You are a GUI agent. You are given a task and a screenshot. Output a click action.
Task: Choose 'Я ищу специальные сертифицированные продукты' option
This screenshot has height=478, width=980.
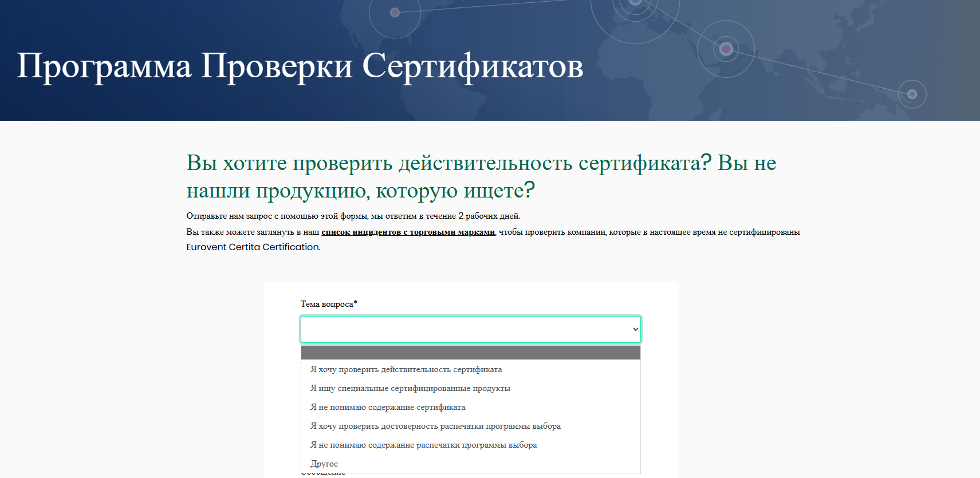(x=470, y=388)
